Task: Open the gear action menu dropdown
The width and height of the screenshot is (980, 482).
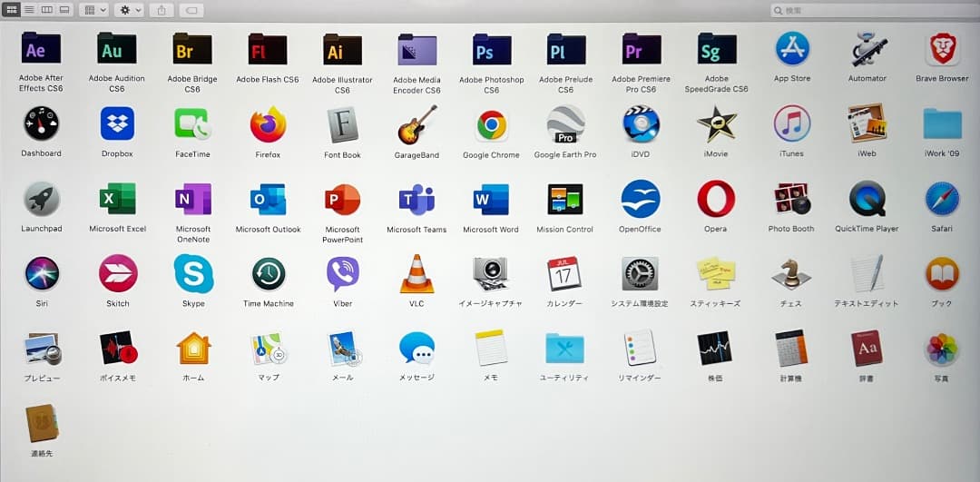Action: click(130, 10)
